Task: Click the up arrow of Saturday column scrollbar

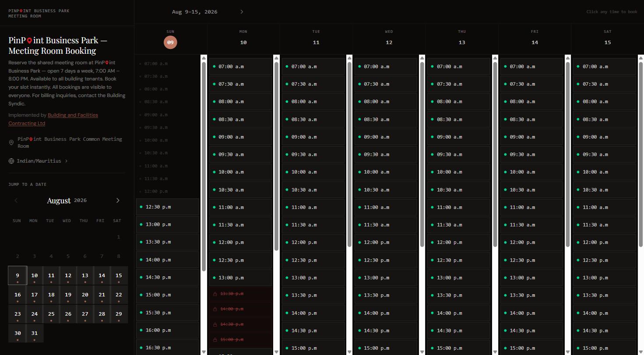Action: [x=641, y=58]
